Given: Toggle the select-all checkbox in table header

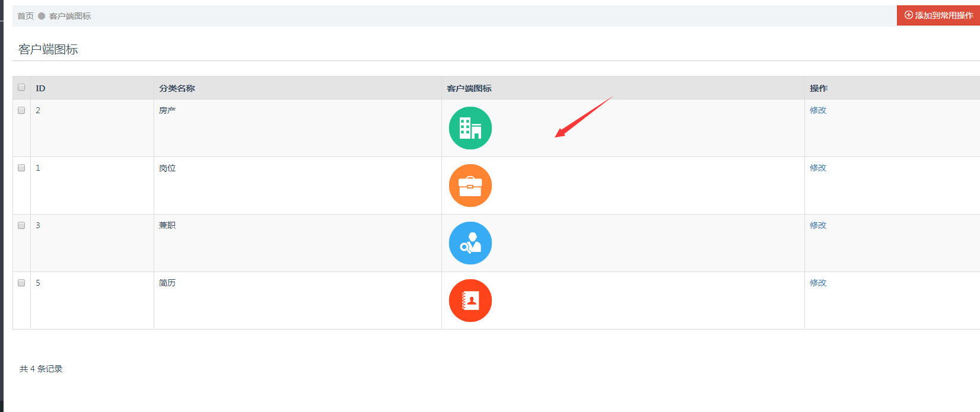Looking at the screenshot, I should point(21,87).
